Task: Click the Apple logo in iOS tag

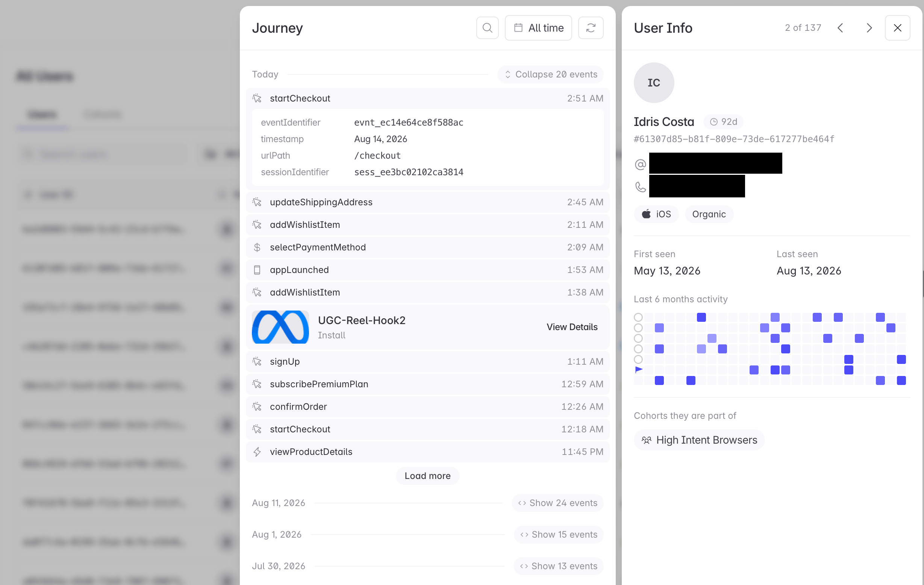Action: pyautogui.click(x=647, y=214)
